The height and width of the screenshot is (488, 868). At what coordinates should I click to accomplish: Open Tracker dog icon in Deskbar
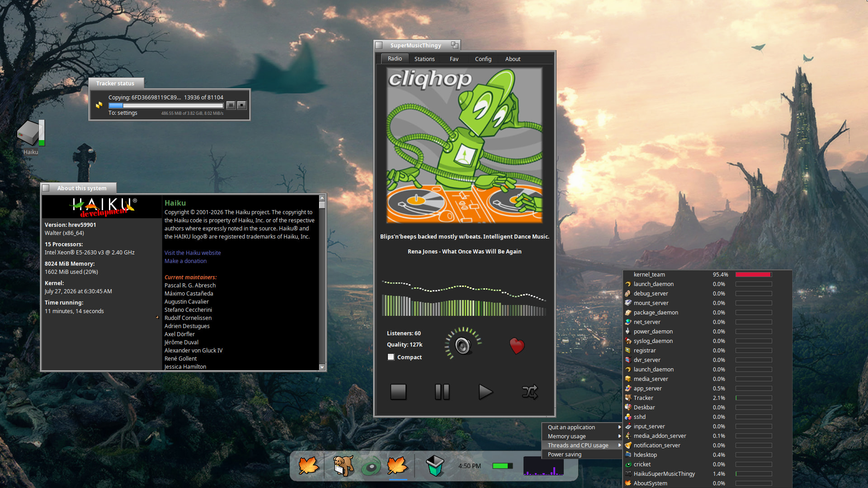343,465
